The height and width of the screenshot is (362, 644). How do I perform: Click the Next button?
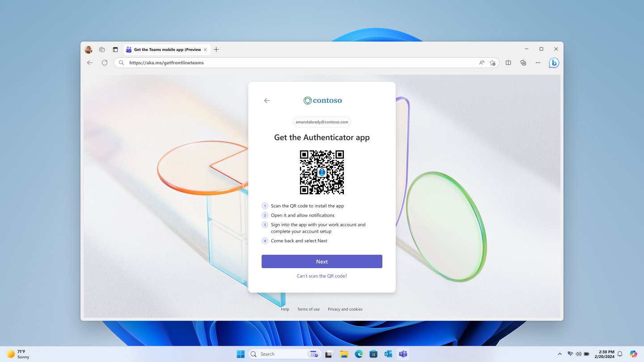pyautogui.click(x=322, y=261)
